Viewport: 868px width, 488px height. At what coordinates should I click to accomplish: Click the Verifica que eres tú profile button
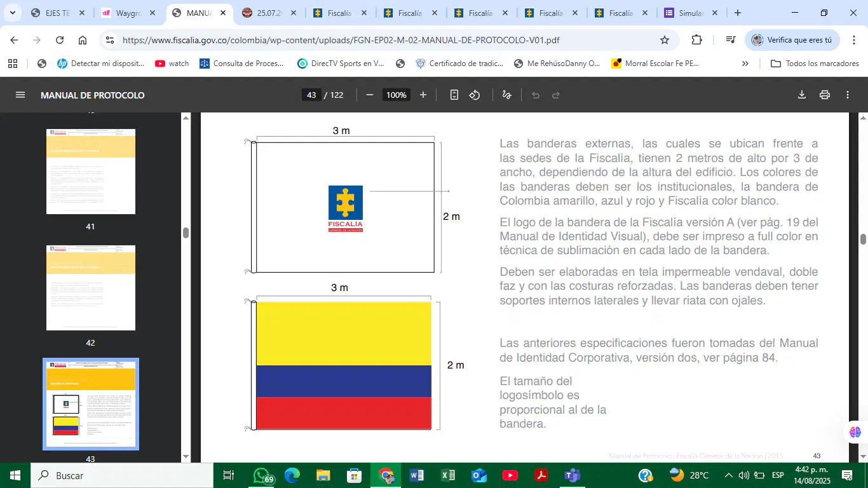(792, 40)
